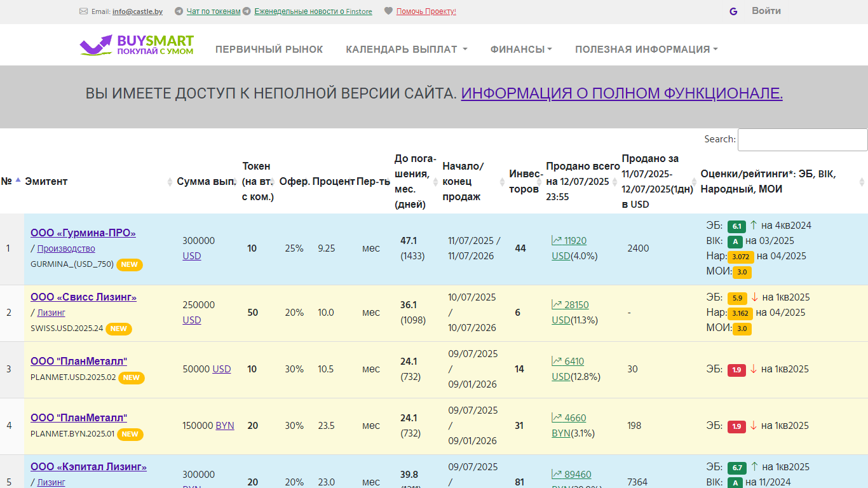Click BYN link beside 150000
868x488 pixels.
click(x=225, y=426)
